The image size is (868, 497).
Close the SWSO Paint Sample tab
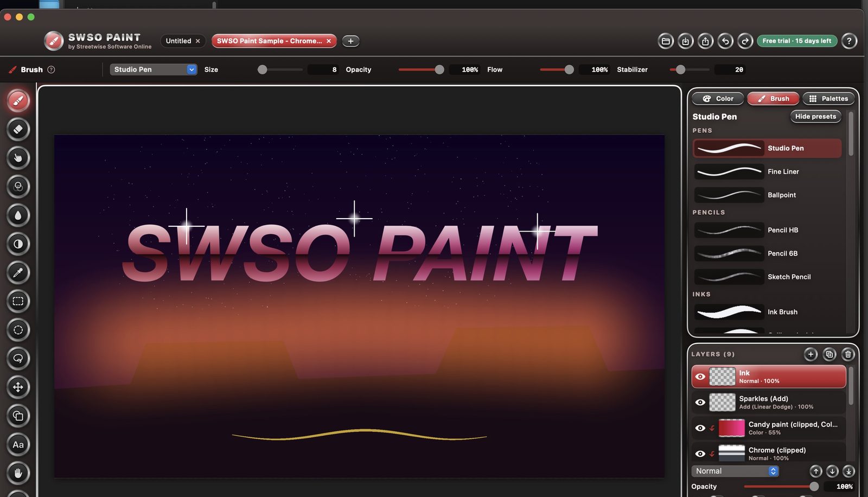click(329, 41)
